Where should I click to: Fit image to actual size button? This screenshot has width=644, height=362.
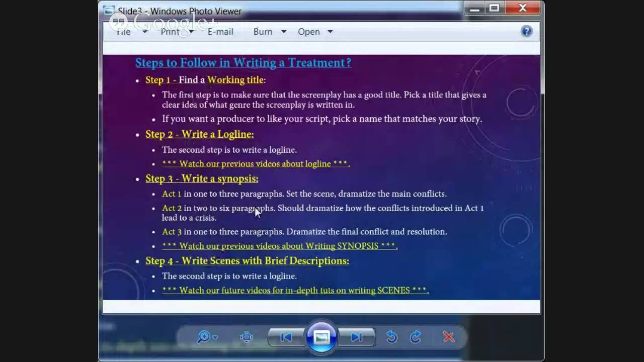tap(247, 337)
